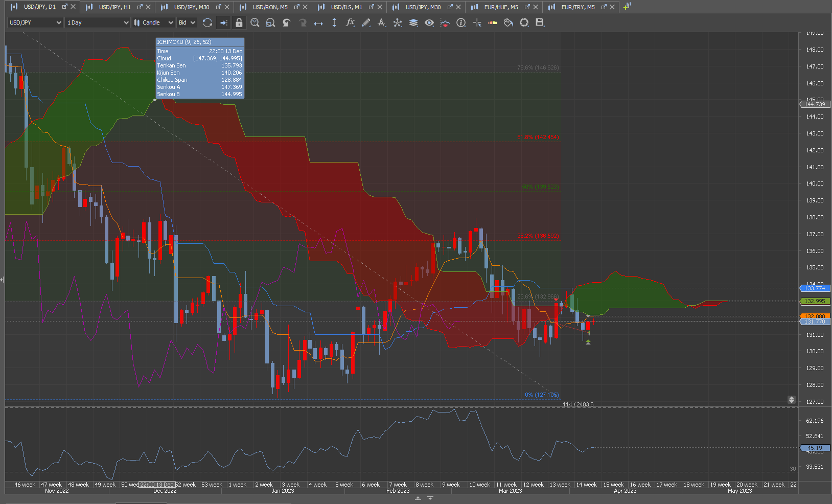Screen dimensions: 832x504
Task: Switch to the EUR/HUF, M5 tab
Action: coord(501,7)
